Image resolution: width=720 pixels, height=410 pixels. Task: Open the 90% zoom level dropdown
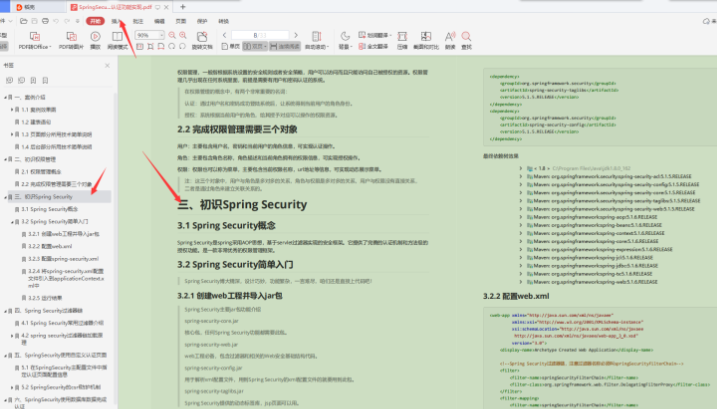pos(161,35)
